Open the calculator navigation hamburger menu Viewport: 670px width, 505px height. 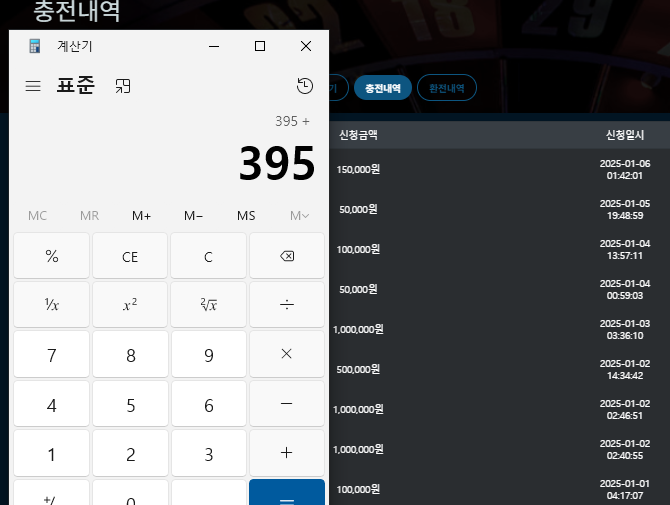pyautogui.click(x=33, y=86)
